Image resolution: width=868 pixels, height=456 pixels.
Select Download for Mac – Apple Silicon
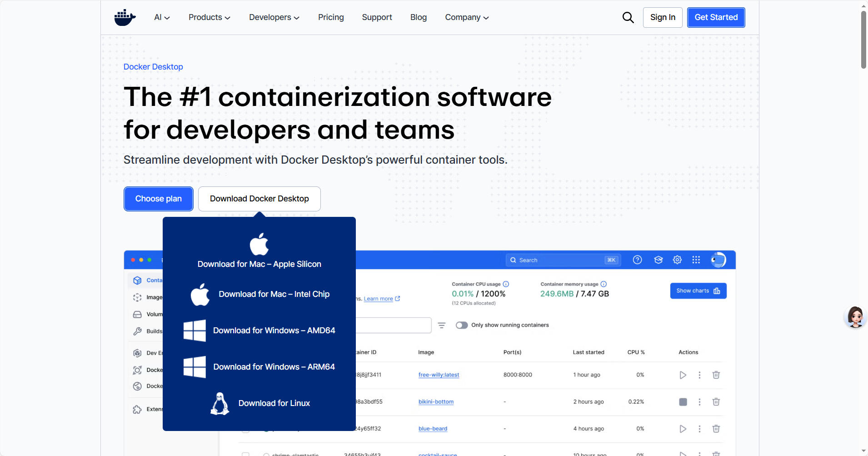click(x=259, y=264)
